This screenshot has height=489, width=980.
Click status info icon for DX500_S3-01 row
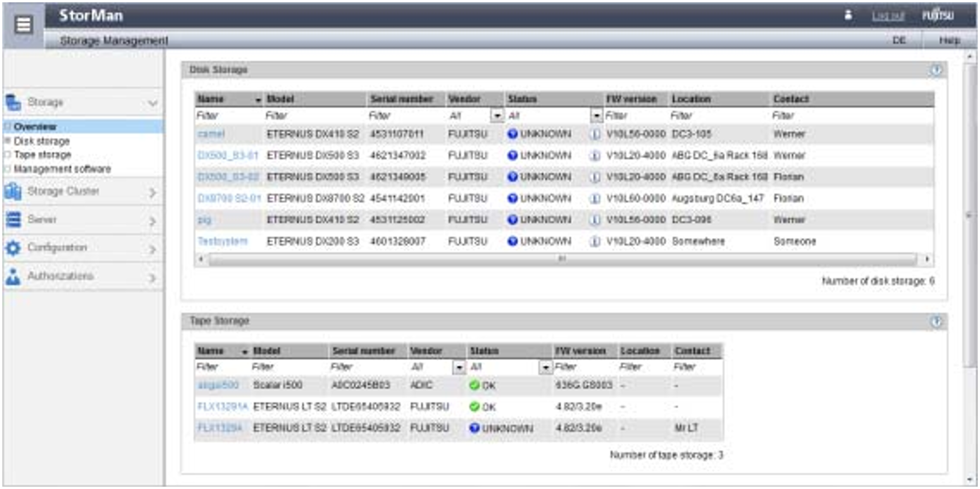click(595, 156)
